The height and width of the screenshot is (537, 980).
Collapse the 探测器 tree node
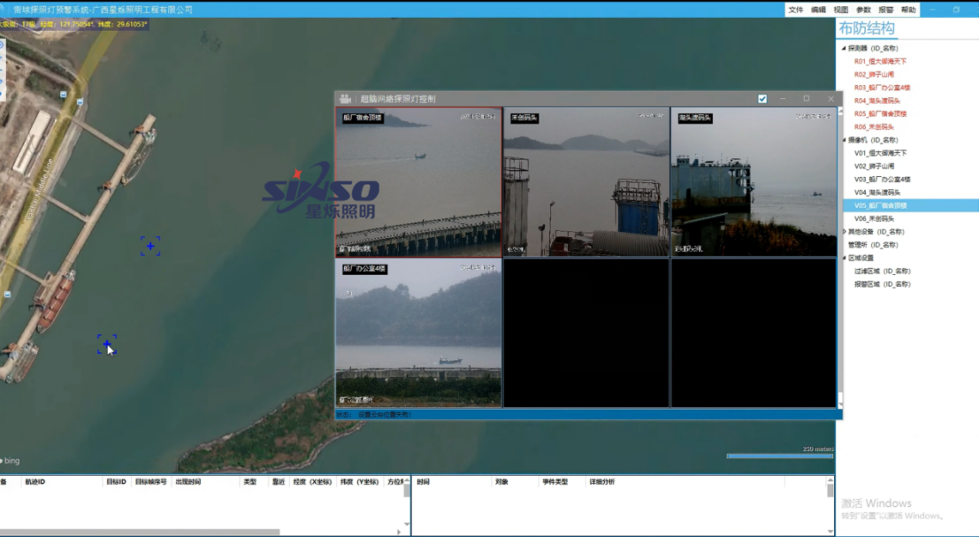click(842, 49)
